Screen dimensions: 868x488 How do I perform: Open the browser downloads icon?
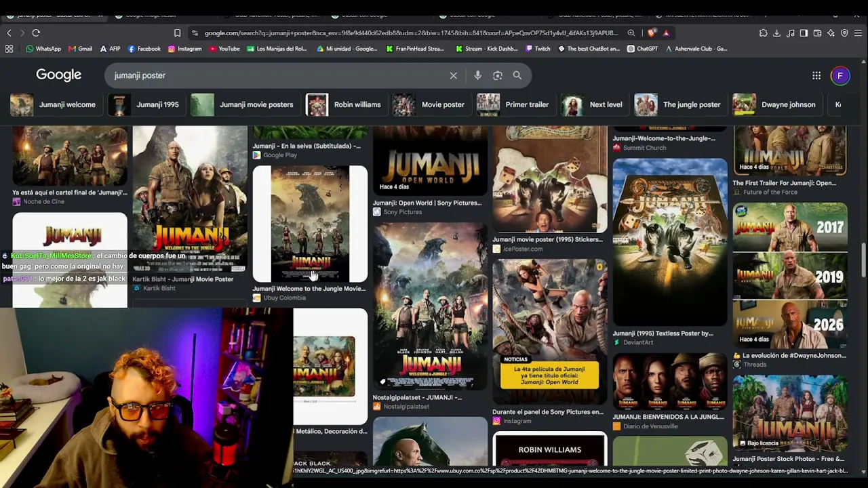click(x=776, y=33)
